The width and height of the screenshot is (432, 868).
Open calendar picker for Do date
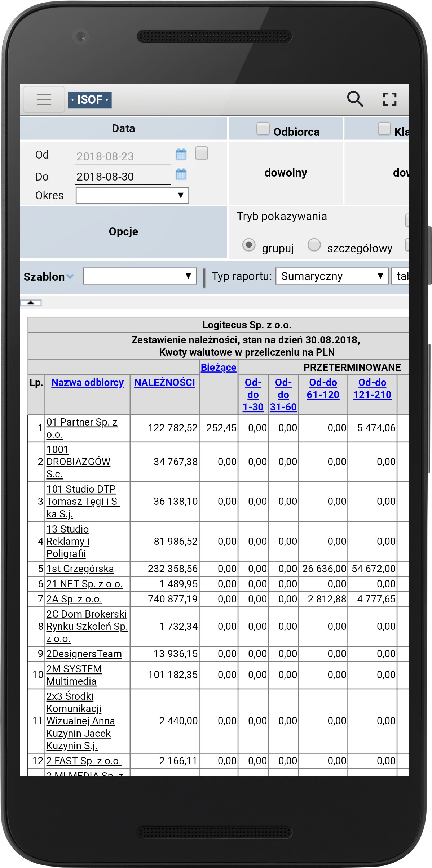(181, 174)
